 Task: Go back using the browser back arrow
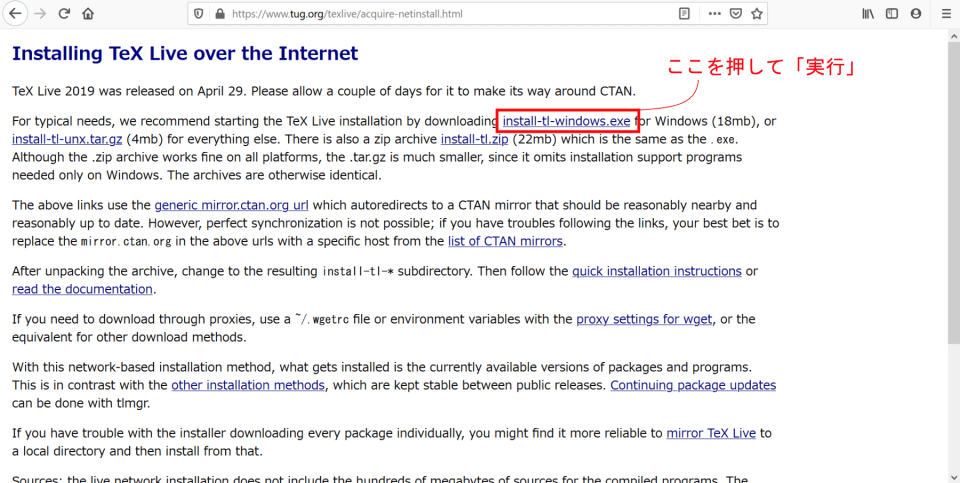pos(15,13)
